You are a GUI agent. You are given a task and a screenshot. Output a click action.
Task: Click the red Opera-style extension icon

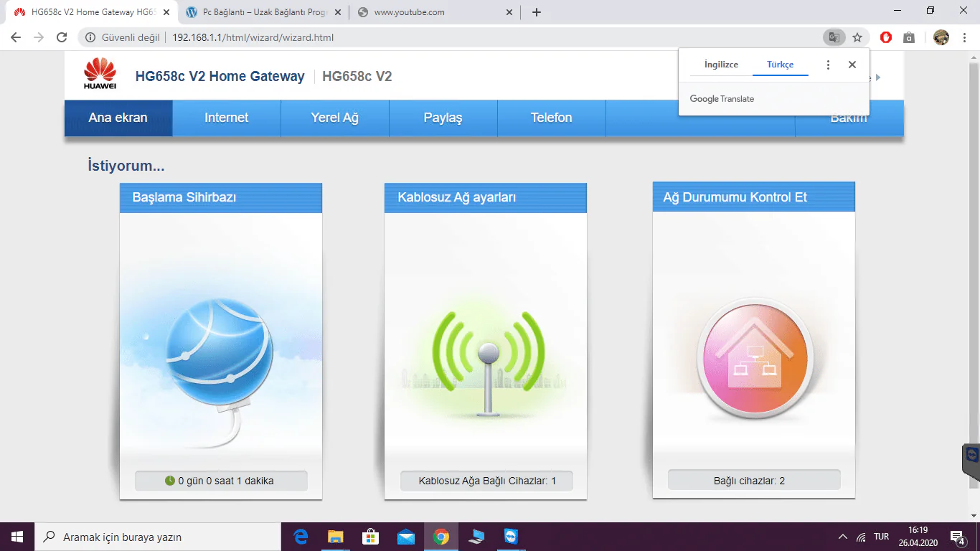[x=886, y=37]
